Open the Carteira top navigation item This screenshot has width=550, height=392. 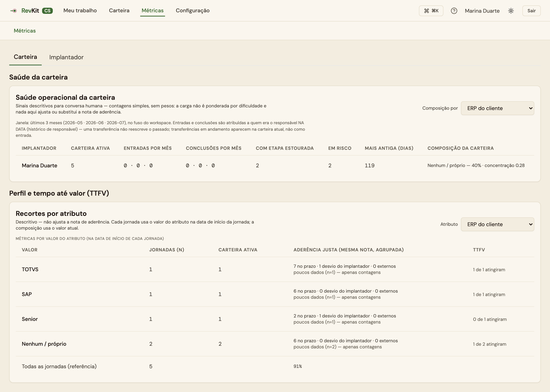119,11
